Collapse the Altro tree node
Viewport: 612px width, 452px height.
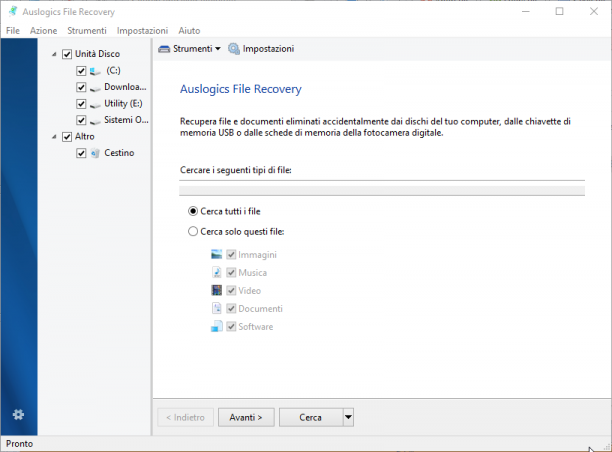(x=54, y=137)
